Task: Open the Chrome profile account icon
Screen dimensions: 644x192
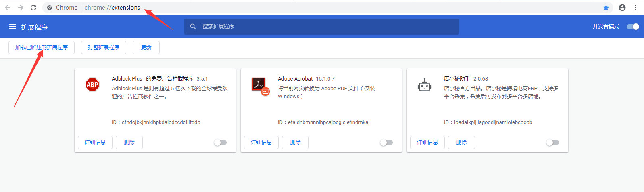Action: 622,8
